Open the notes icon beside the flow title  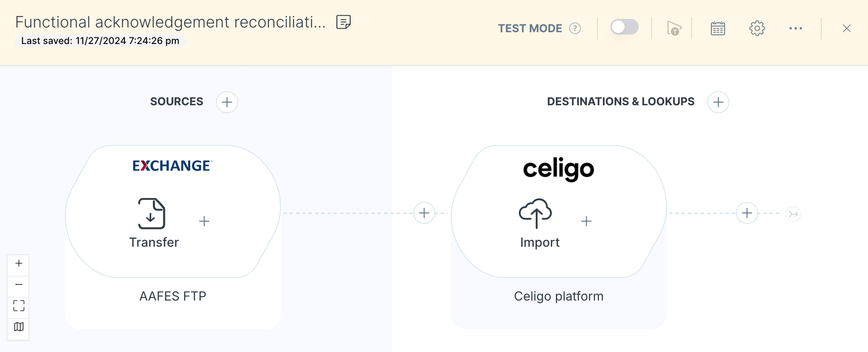(x=343, y=22)
